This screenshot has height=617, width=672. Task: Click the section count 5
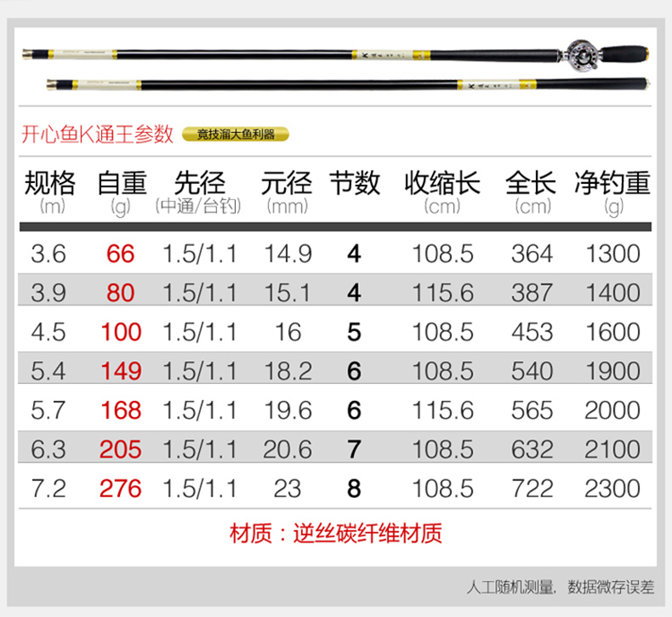(354, 332)
